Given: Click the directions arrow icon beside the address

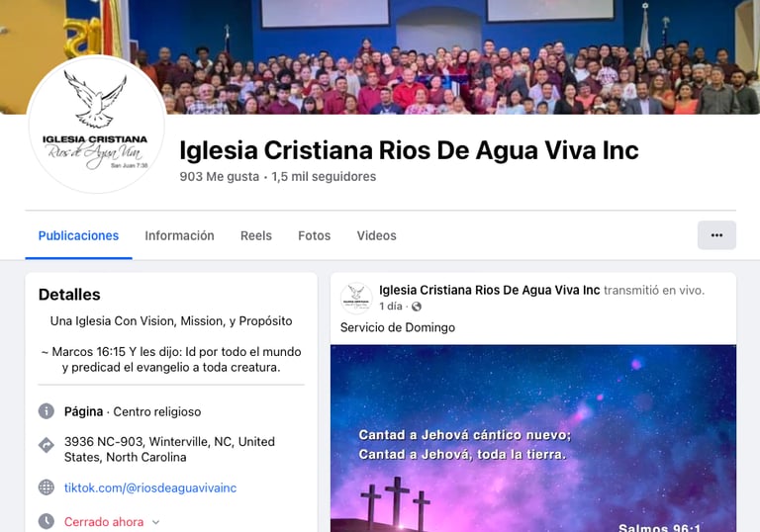Looking at the screenshot, I should tap(47, 445).
